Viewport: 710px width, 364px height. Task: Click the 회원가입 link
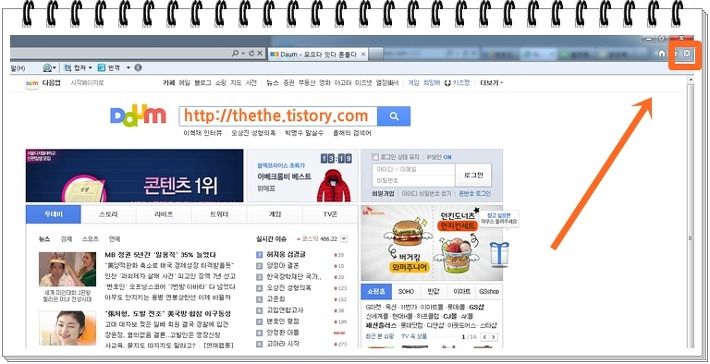coord(383,193)
